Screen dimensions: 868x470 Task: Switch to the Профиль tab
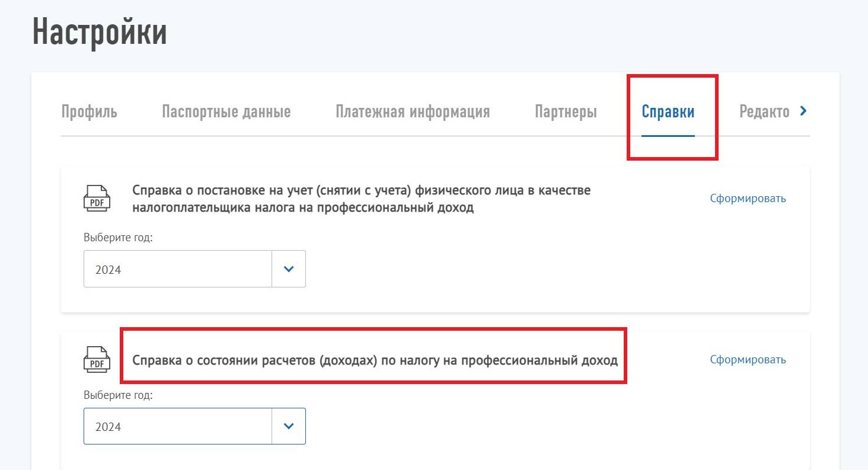pos(90,111)
